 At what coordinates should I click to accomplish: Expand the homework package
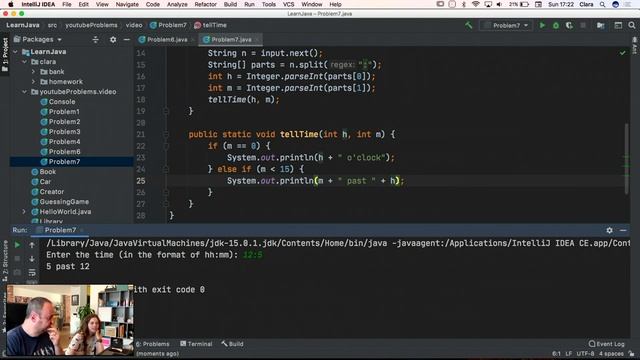tap(33, 82)
